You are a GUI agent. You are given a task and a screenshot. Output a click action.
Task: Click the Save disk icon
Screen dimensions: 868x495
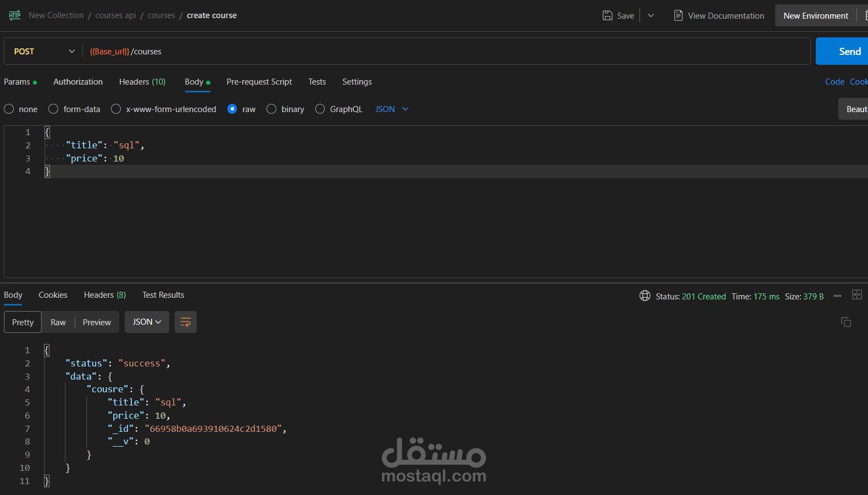[608, 15]
